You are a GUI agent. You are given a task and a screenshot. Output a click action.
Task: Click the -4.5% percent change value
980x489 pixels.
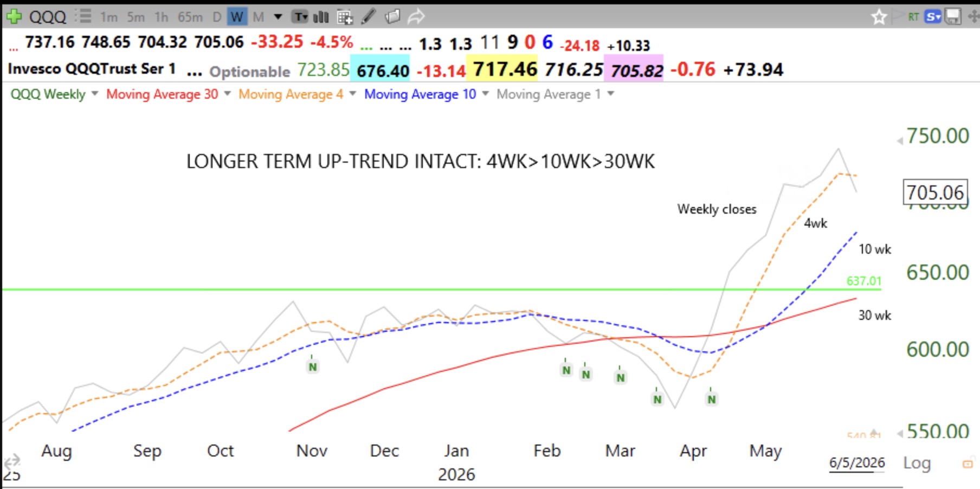click(x=332, y=42)
